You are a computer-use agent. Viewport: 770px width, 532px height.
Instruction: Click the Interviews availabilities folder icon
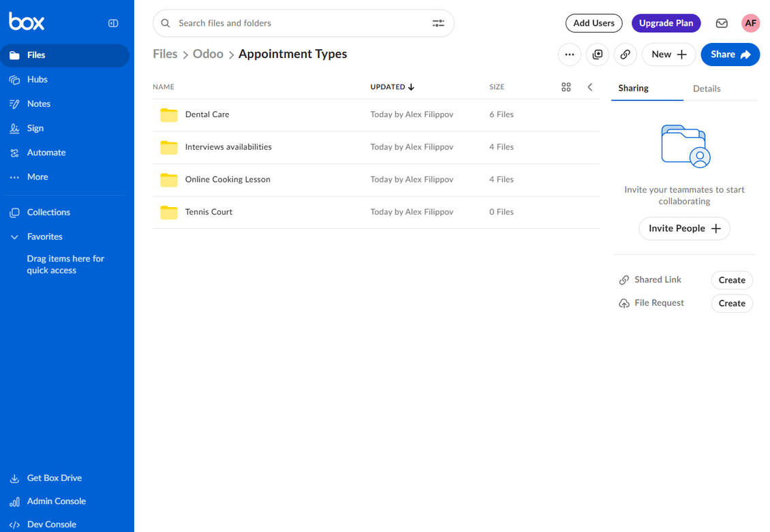click(x=169, y=147)
